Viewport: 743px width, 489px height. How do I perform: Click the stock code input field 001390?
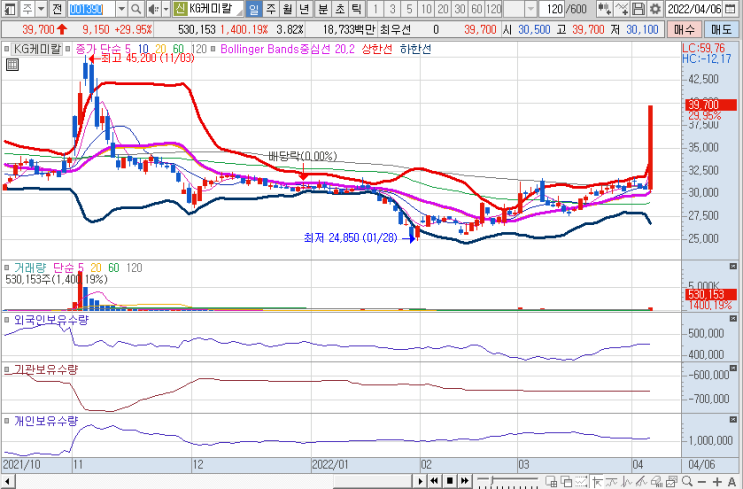(91, 9)
